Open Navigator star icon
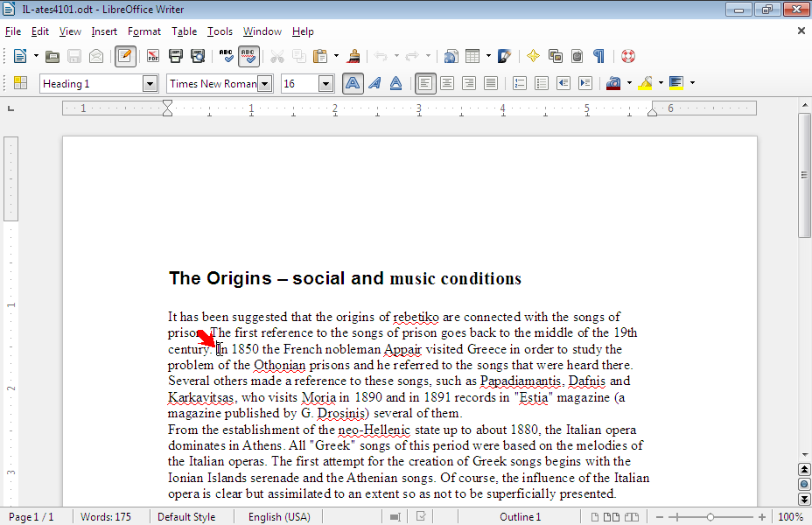Screen dimensions: 812x525 click(533, 56)
